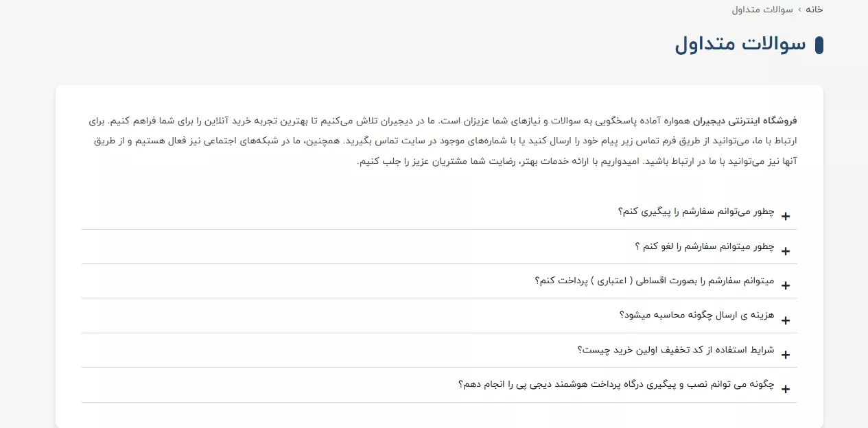Screen dimensions: 868x428
Task: Click the plus icon beside the DigiPay gateway question (دیجی پی)
Action: click(786, 389)
